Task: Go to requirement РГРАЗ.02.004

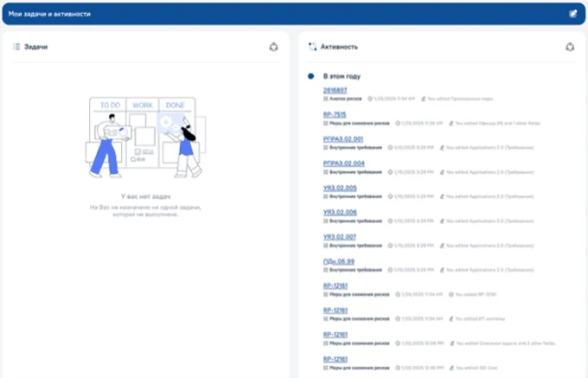Action: click(342, 163)
